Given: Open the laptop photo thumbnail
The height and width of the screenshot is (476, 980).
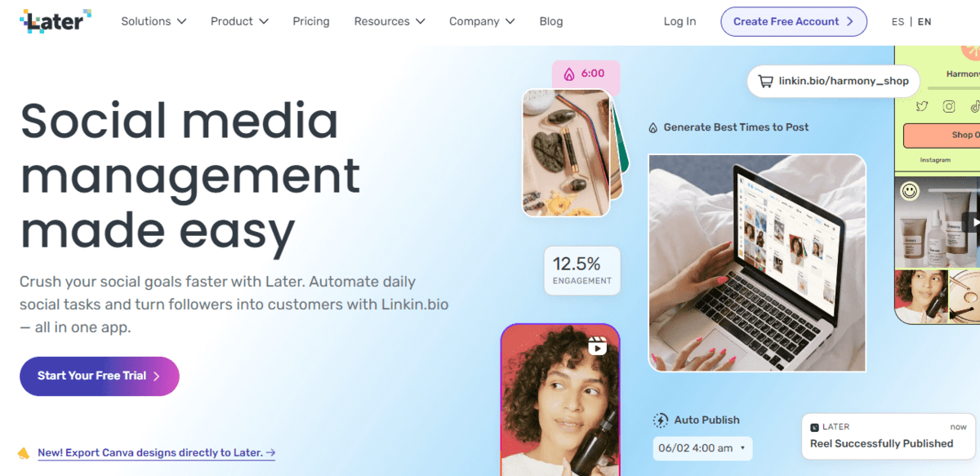Looking at the screenshot, I should (757, 263).
